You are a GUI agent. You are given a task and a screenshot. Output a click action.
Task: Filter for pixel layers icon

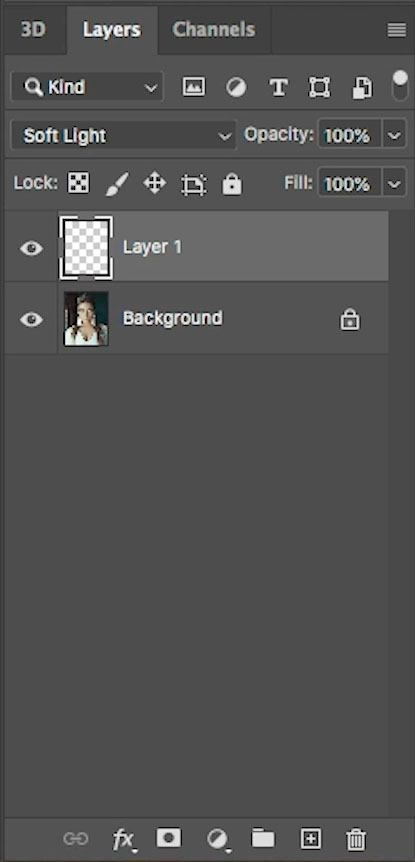click(x=193, y=87)
